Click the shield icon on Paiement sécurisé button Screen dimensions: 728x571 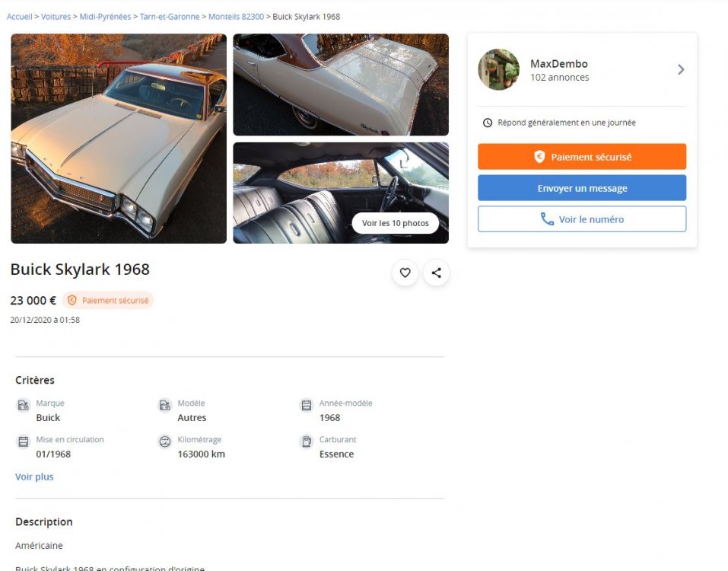pyautogui.click(x=539, y=157)
